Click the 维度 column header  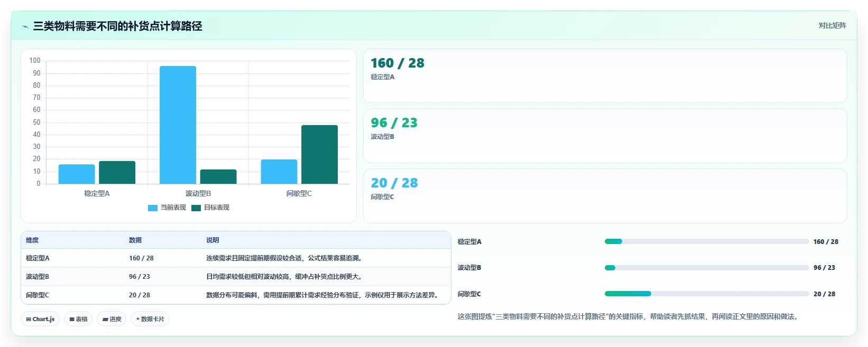pyautogui.click(x=32, y=240)
